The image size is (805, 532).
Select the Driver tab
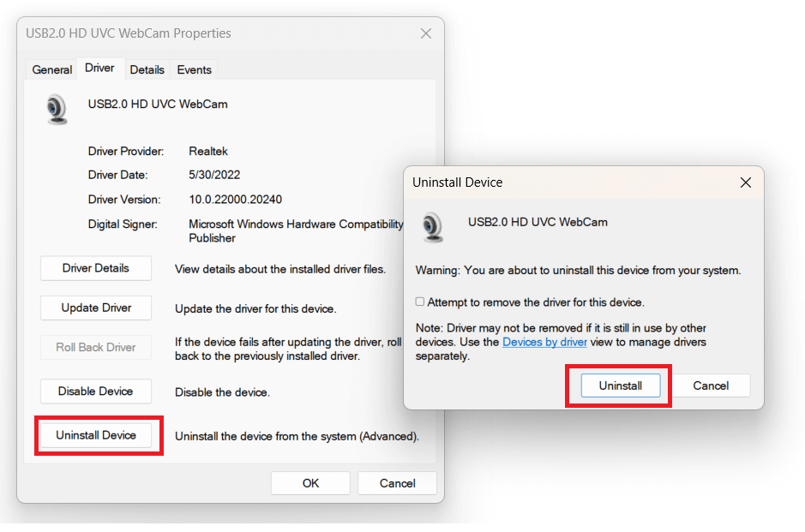pos(99,69)
